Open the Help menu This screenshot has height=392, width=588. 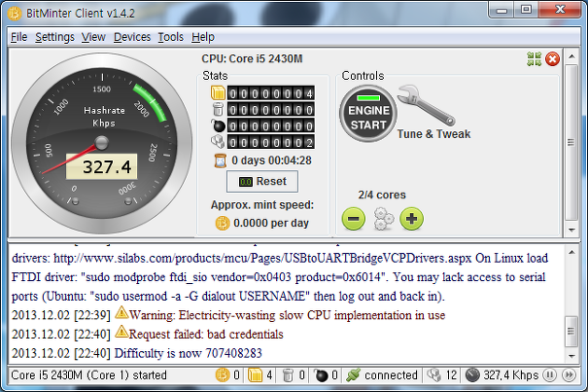[x=203, y=37]
